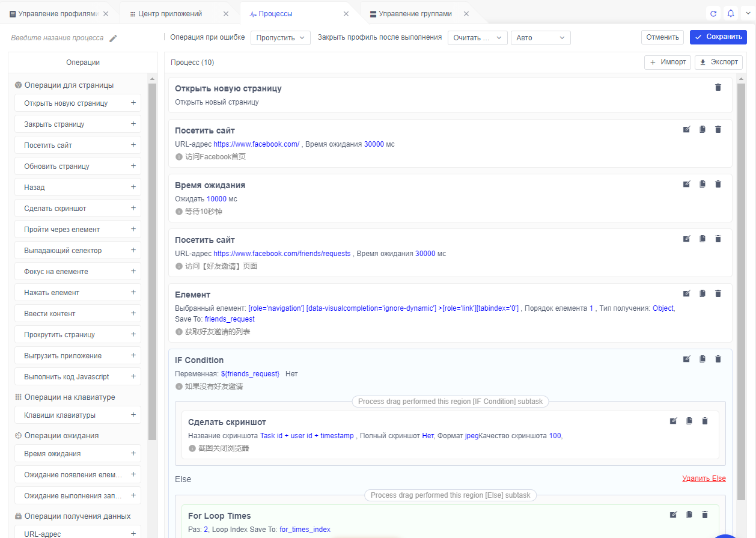Edit the 'Елемент' step
Image resolution: width=756 pixels, height=538 pixels.
coord(686,293)
